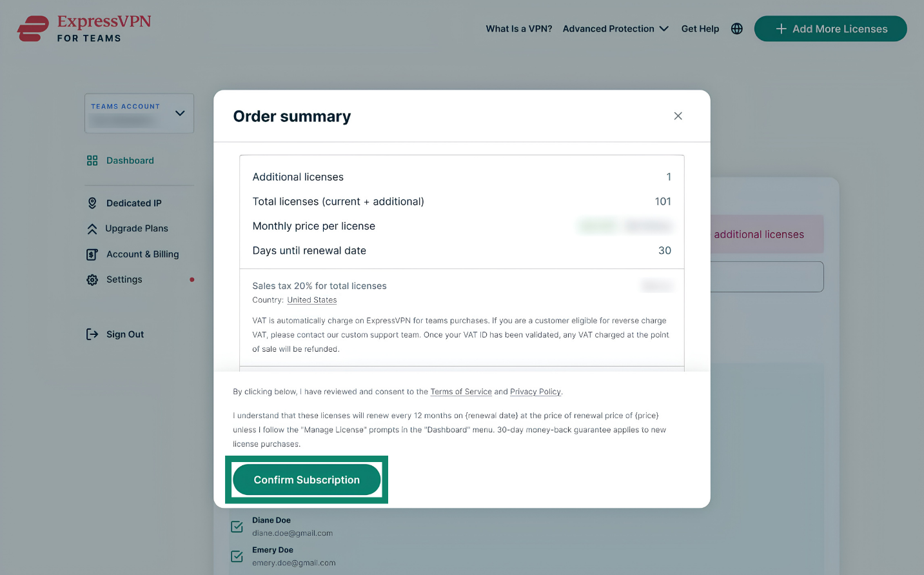Viewport: 924px width, 575px height.
Task: Open the language globe icon
Action: (737, 28)
